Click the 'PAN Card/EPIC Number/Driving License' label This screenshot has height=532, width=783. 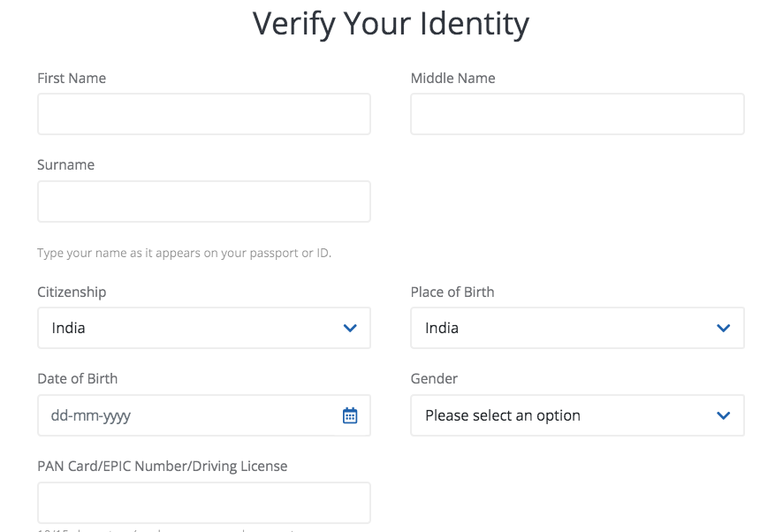162,466
